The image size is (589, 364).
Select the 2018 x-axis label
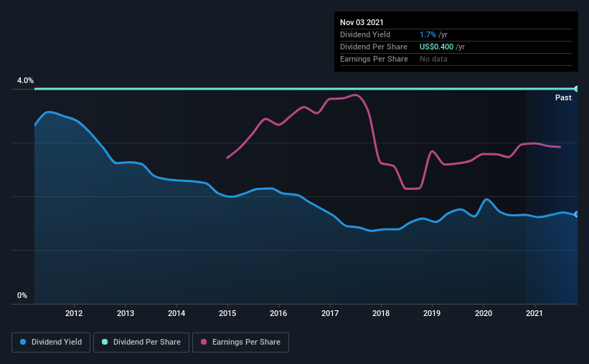pos(381,313)
